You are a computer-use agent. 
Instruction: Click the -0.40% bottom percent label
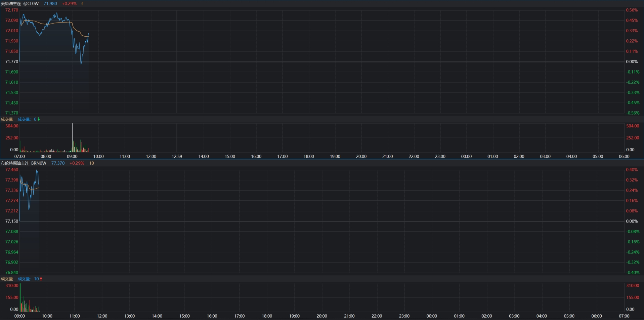pyautogui.click(x=633, y=273)
